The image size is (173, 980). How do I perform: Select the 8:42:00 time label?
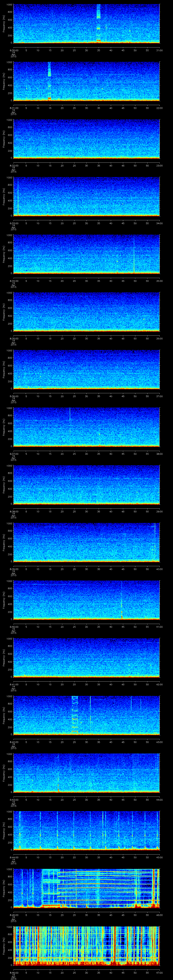(x=14, y=742)
